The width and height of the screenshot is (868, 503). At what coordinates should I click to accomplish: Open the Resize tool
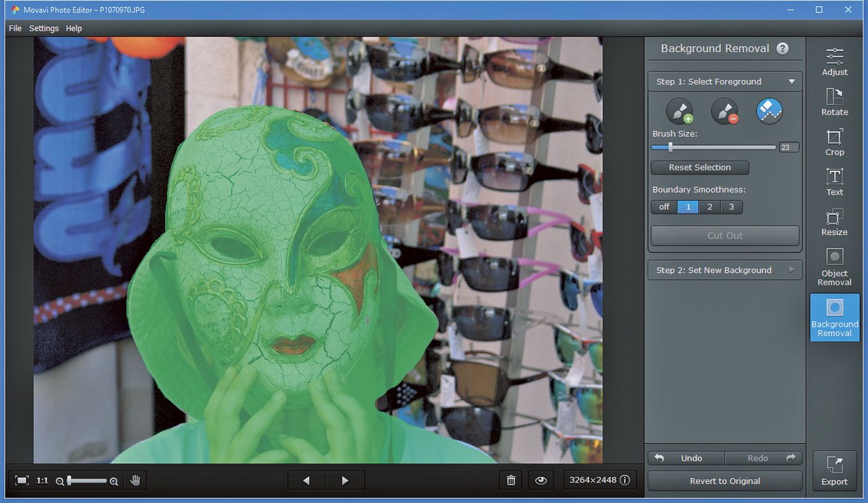coord(835,221)
